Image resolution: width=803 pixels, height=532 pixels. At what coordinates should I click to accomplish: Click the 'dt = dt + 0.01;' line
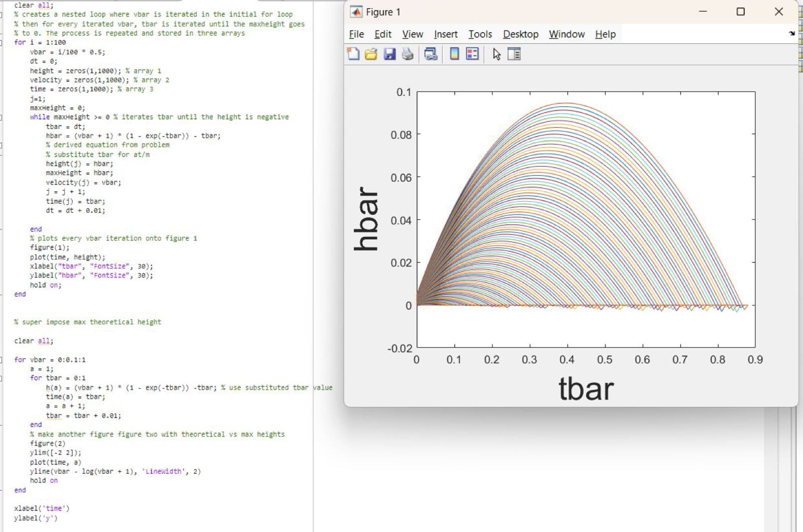[76, 210]
